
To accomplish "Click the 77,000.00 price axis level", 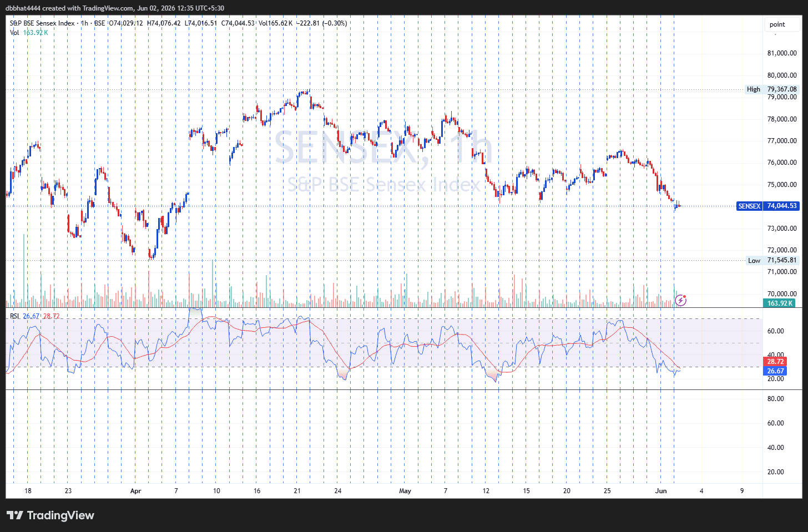I will tap(782, 141).
